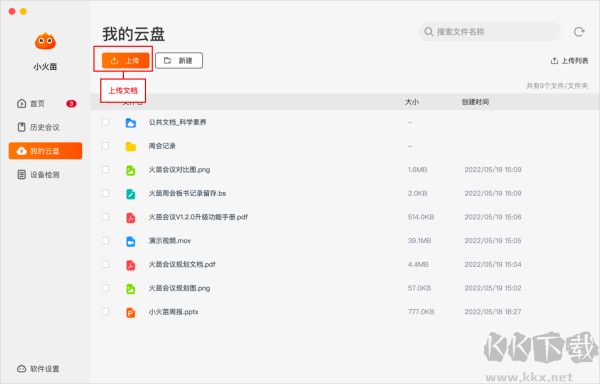
Task: Click image file icon of 火苗会议规划图.png
Action: click(131, 289)
